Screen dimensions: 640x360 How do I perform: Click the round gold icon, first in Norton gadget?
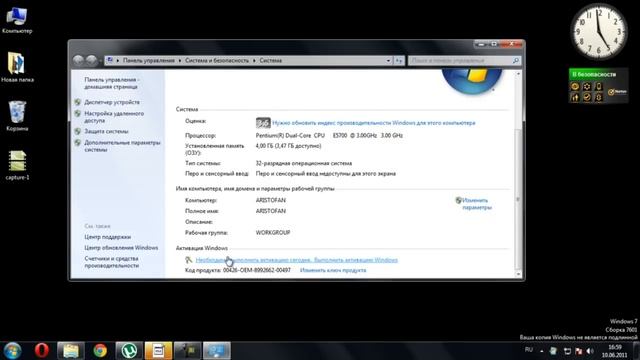point(575,86)
